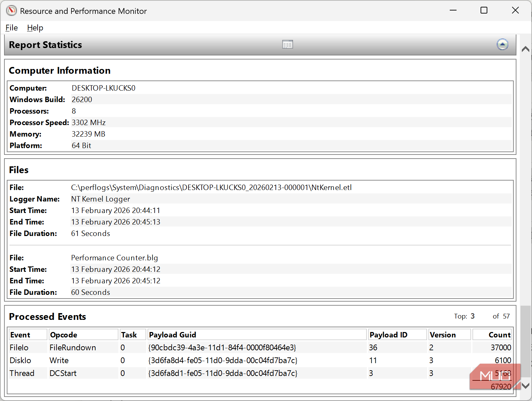The width and height of the screenshot is (532, 401).
Task: Click the Resource and Performance Monitor app icon
Action: (x=11, y=11)
